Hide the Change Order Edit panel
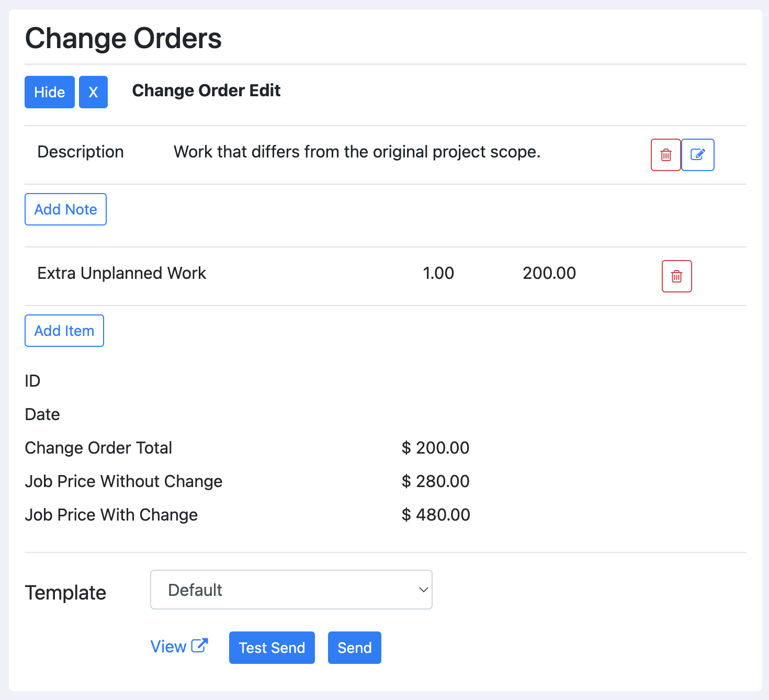The height and width of the screenshot is (700, 769). click(49, 92)
